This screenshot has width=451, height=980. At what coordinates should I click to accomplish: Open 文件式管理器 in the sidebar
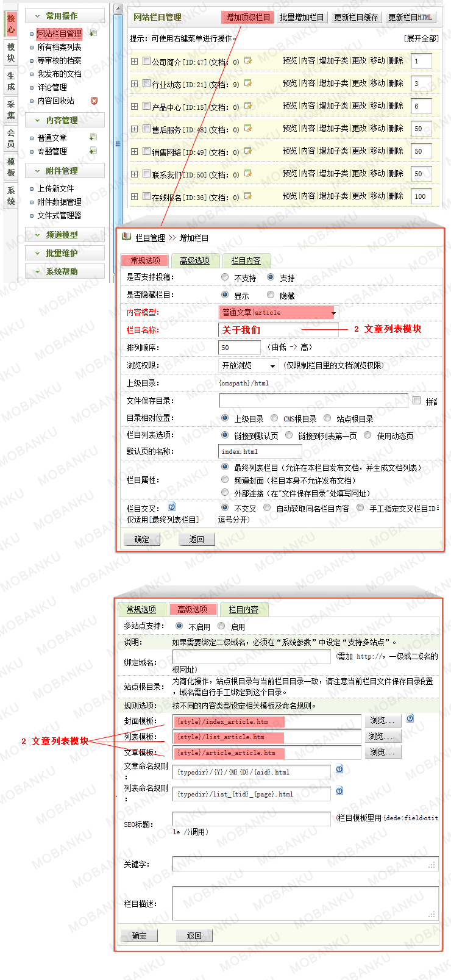59,215
